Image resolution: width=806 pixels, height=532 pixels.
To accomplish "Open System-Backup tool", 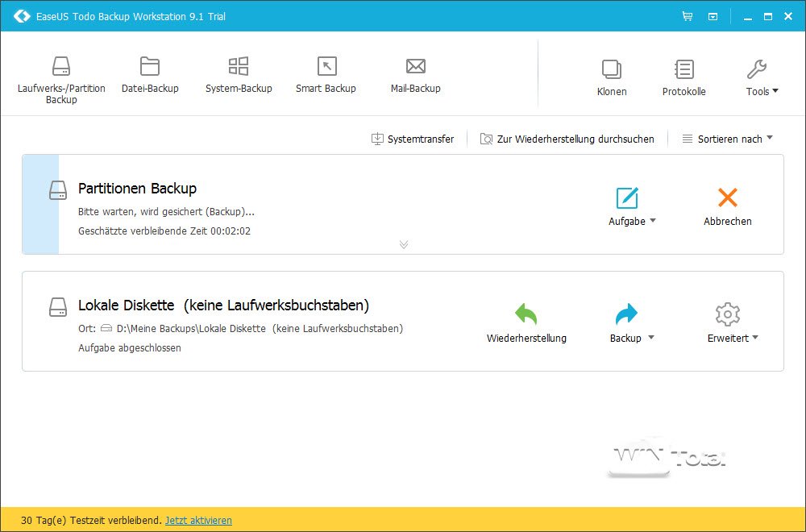I will (x=239, y=75).
